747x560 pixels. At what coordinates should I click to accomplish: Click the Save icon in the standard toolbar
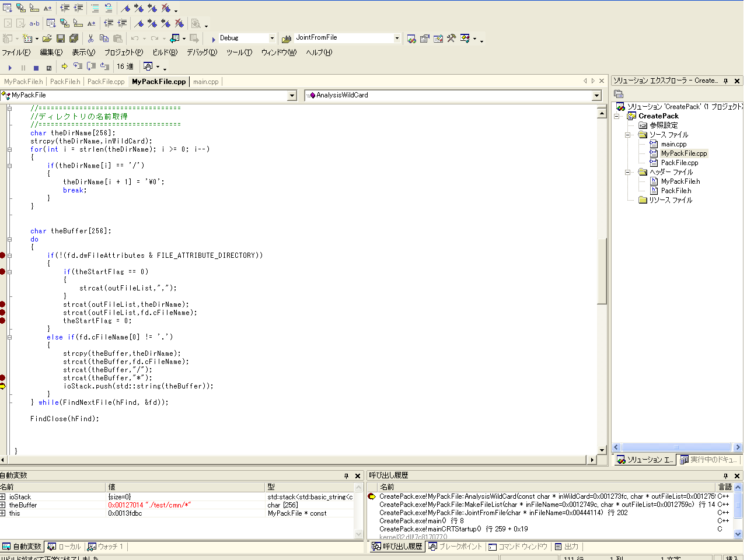[61, 38]
